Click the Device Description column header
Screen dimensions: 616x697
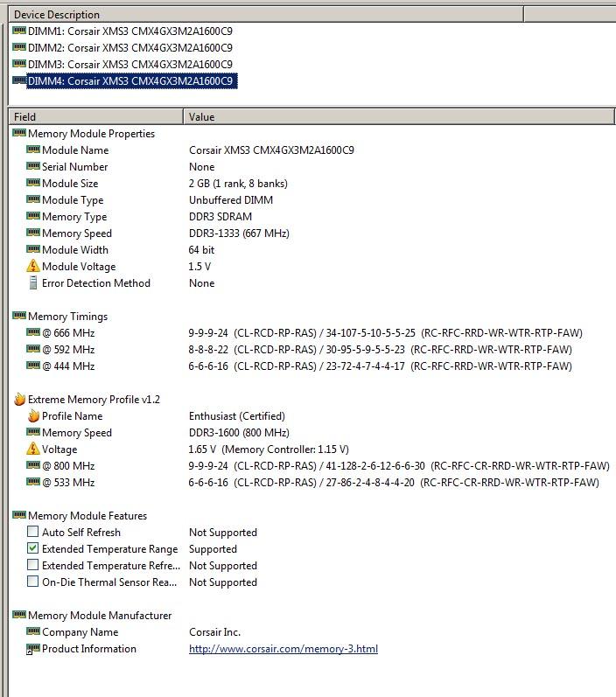pos(266,15)
